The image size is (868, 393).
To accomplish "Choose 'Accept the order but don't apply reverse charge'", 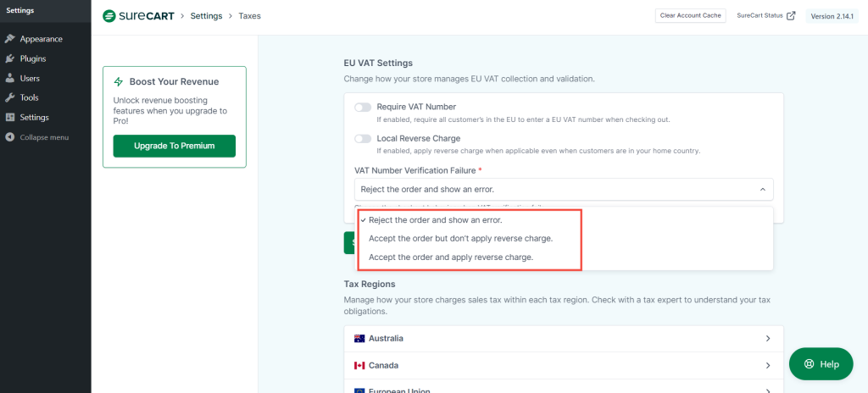I will [460, 238].
